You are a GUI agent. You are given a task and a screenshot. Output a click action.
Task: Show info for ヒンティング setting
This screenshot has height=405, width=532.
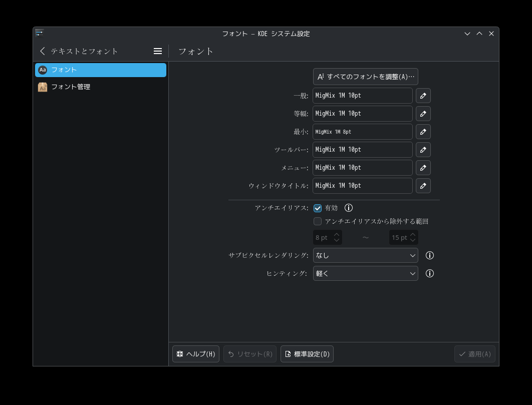429,273
